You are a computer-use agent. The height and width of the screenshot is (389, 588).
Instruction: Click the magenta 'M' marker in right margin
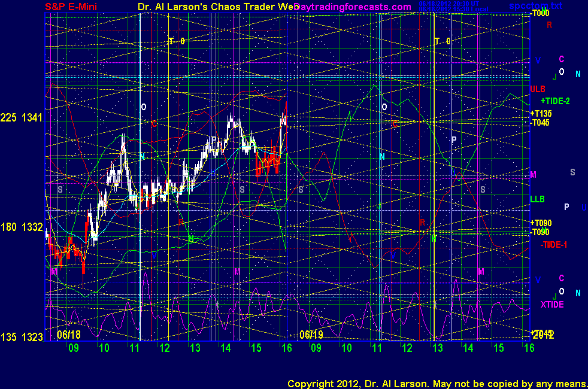click(x=534, y=175)
